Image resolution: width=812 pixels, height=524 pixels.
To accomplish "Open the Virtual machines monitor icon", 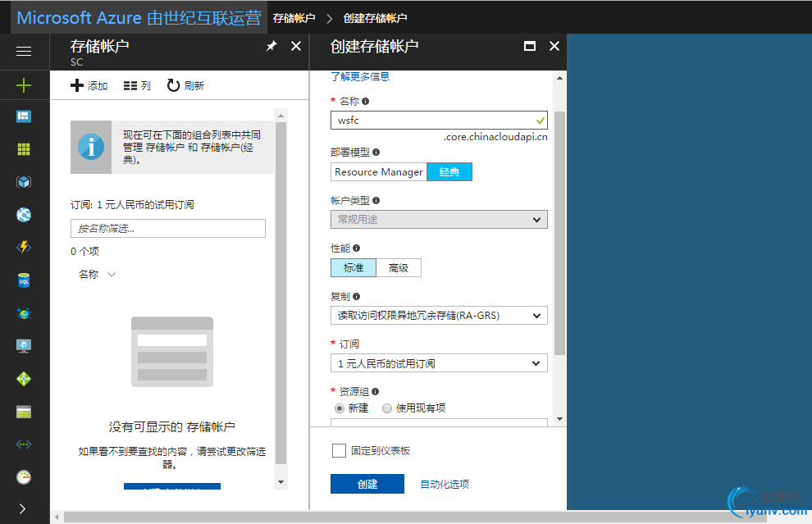I will tap(24, 346).
